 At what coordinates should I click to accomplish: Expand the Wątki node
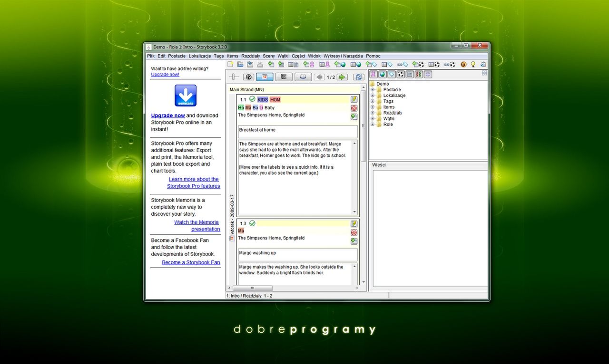(372, 118)
